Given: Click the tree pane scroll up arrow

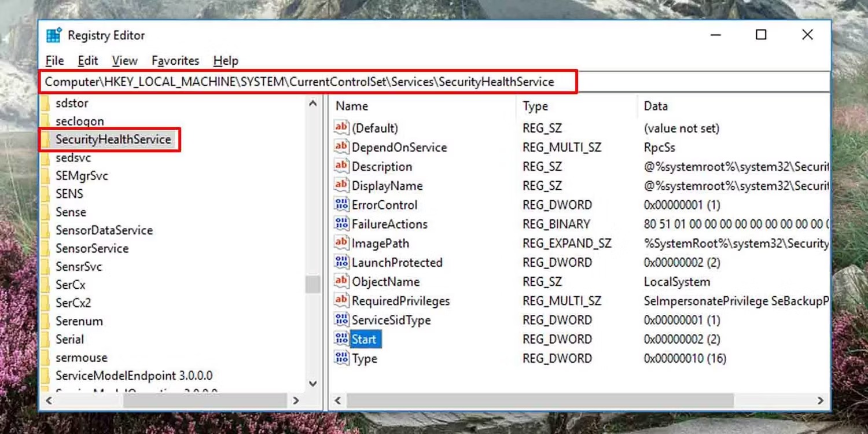Looking at the screenshot, I should (313, 104).
